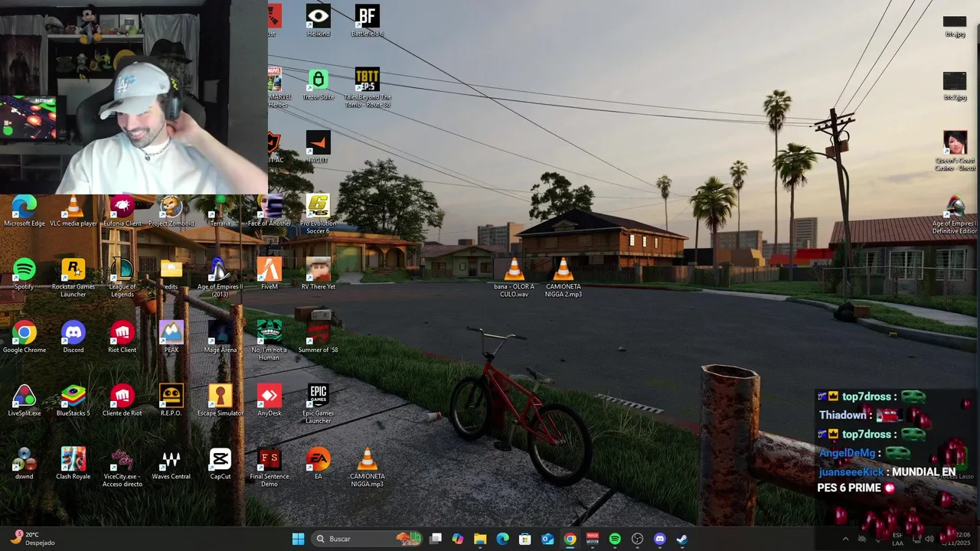The height and width of the screenshot is (551, 980).
Task: Open the Summer of '58 shortcut
Action: tap(318, 337)
